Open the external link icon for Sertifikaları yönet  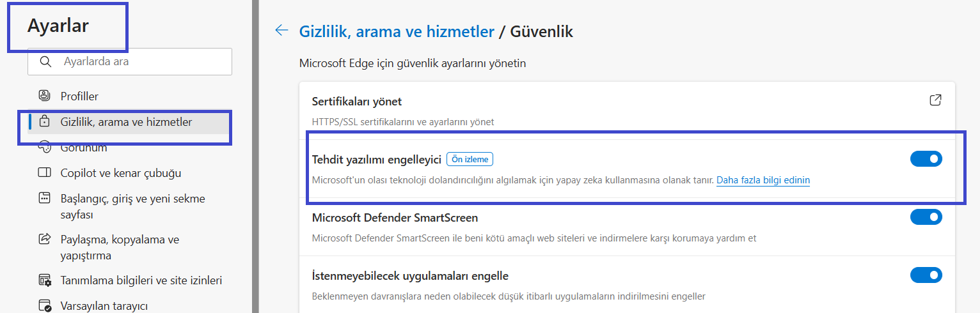(x=935, y=100)
